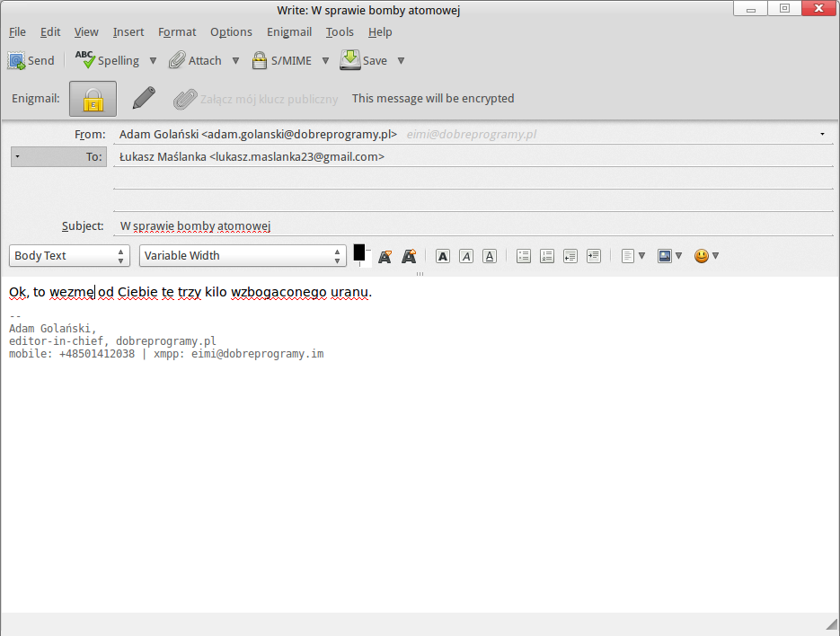
Task: Click the Subject field
Action: (x=473, y=226)
